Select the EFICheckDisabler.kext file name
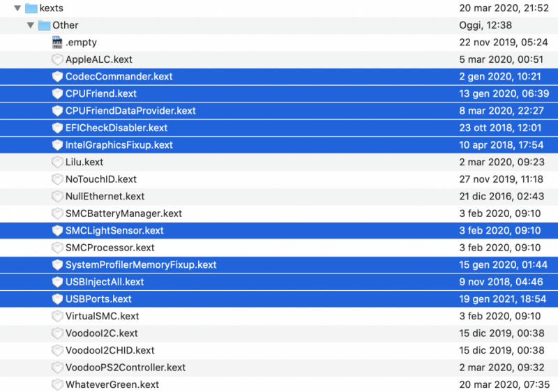Screen dimensions: 558x392 (116, 128)
